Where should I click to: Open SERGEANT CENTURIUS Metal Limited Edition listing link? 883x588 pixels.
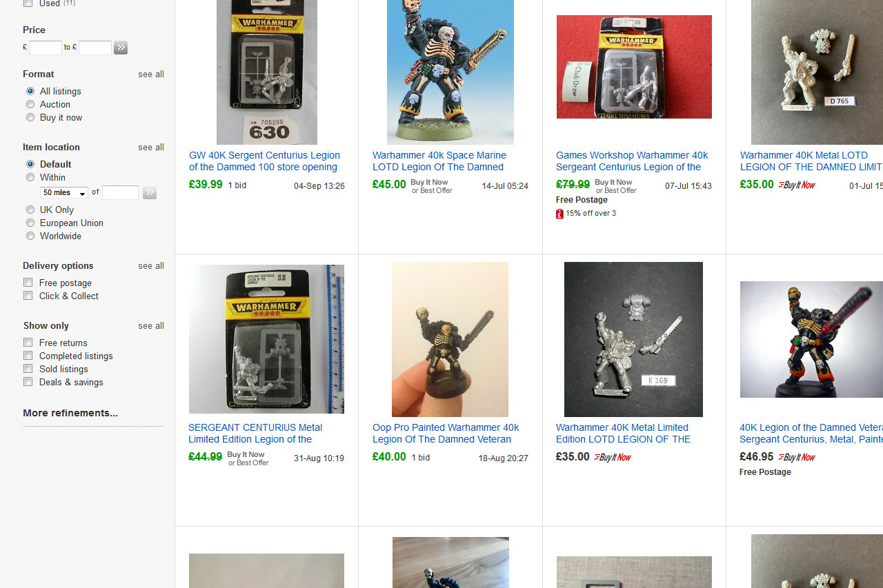(255, 434)
